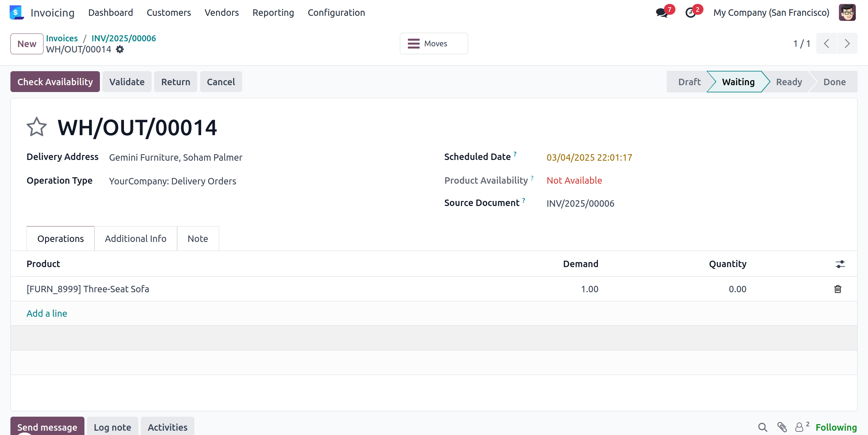Click the chatter search magnifier icon
Image resolution: width=868 pixels, height=435 pixels.
pyautogui.click(x=762, y=427)
